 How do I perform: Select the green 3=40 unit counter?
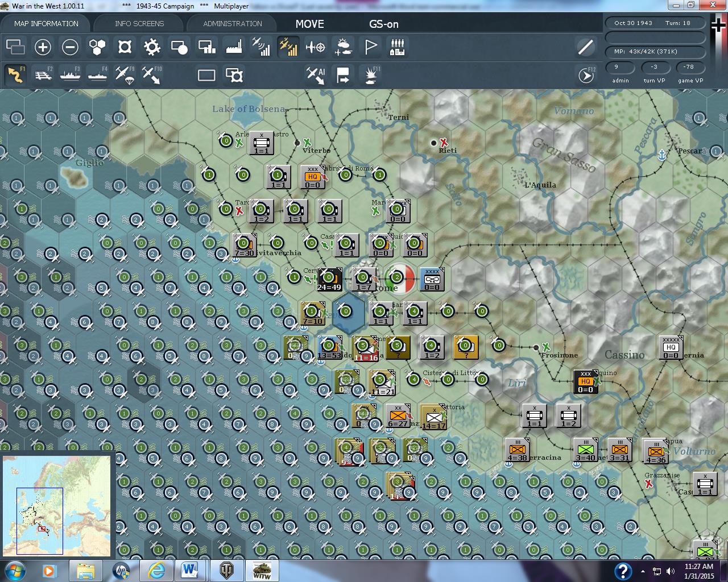click(x=585, y=450)
